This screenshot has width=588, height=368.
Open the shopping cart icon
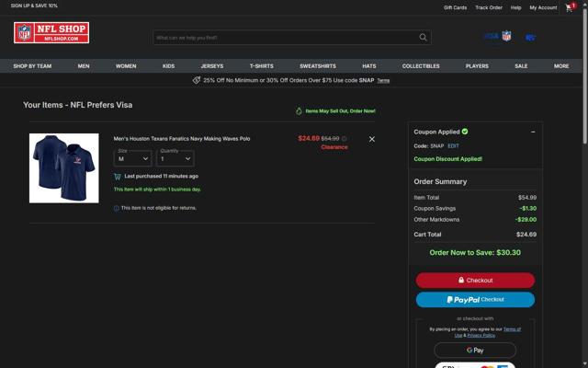pos(570,7)
